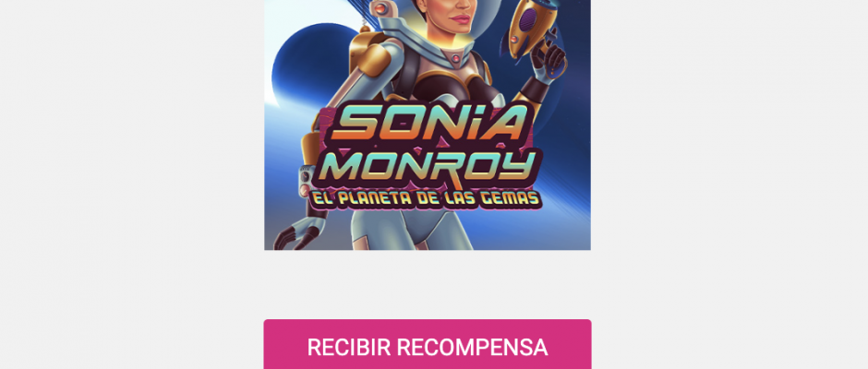The width and height of the screenshot is (868, 369).
Task: Click the word RECIBIR on the pink button
Action: click(x=349, y=347)
